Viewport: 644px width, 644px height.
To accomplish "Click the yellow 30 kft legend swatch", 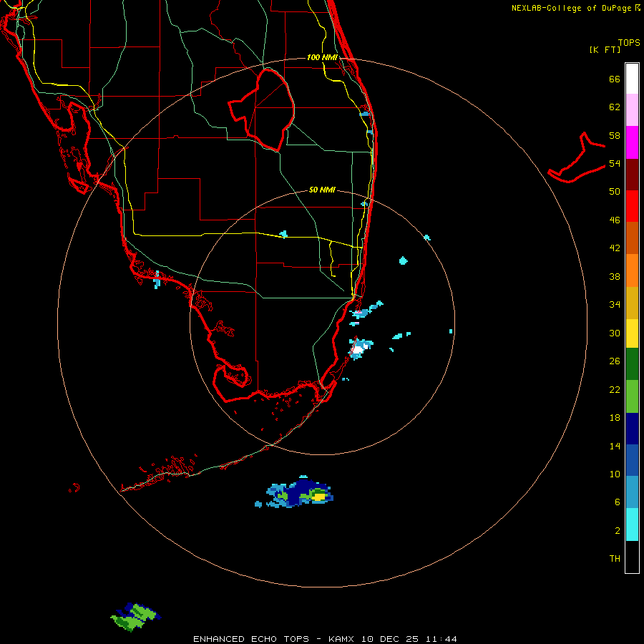I will tap(632, 333).
